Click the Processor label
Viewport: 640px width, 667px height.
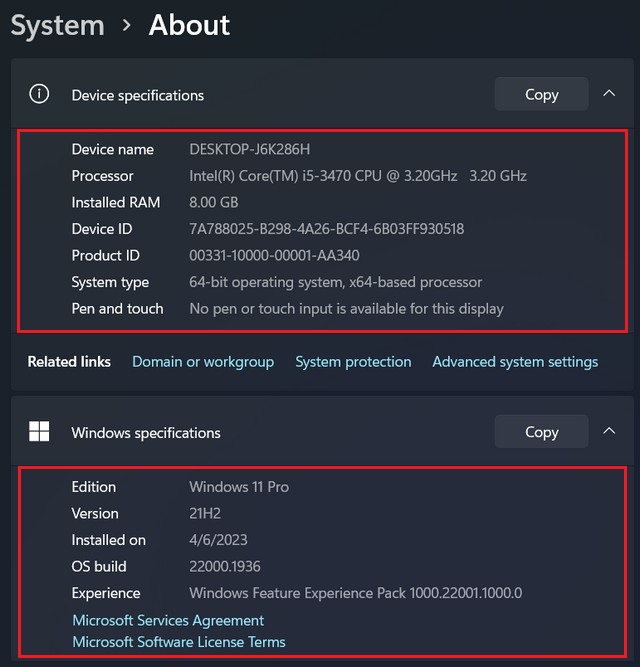click(102, 176)
